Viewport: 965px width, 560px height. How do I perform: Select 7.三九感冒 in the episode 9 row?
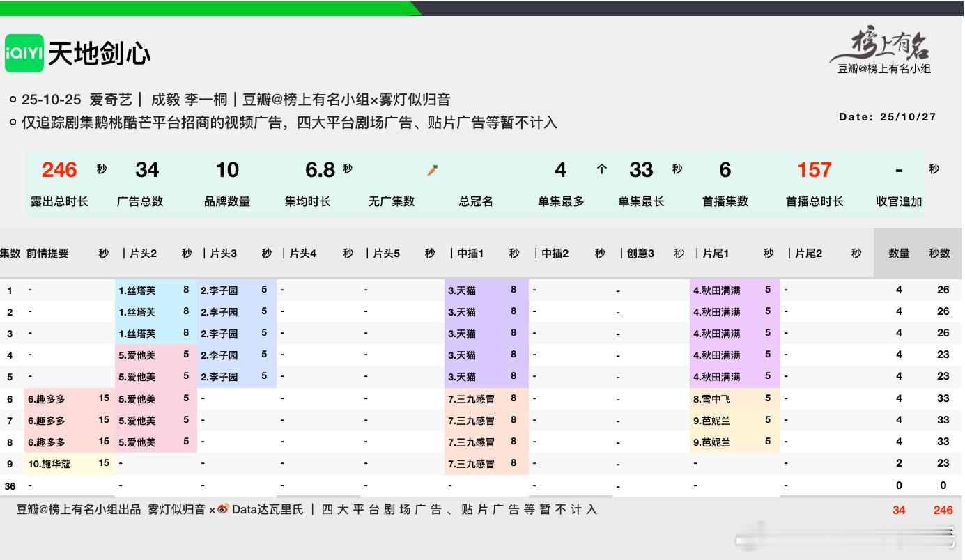point(472,464)
